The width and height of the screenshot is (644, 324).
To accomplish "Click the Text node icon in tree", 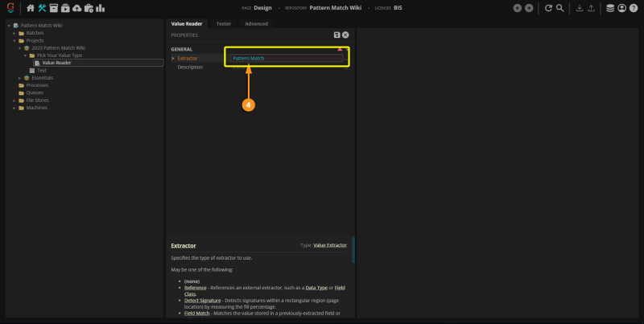I will click(x=32, y=70).
